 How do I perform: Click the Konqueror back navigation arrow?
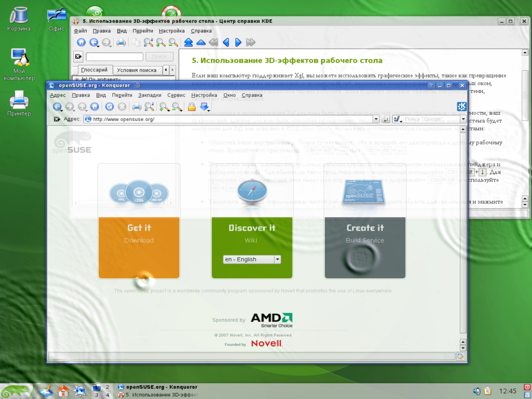click(x=56, y=107)
